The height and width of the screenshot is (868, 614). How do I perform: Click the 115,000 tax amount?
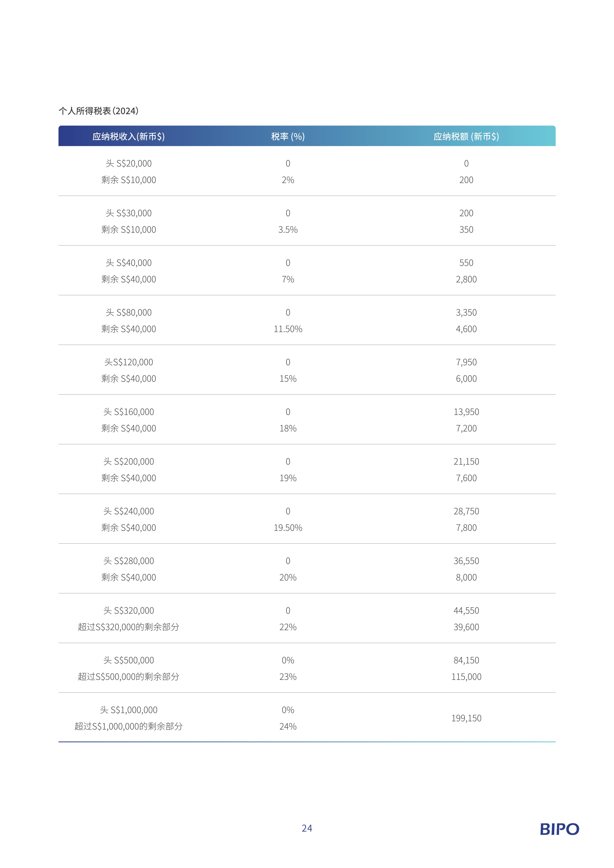click(x=466, y=677)
